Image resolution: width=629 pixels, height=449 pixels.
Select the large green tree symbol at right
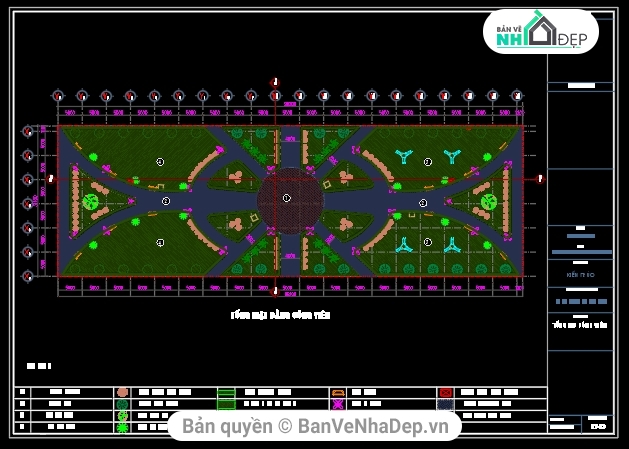coord(488,202)
